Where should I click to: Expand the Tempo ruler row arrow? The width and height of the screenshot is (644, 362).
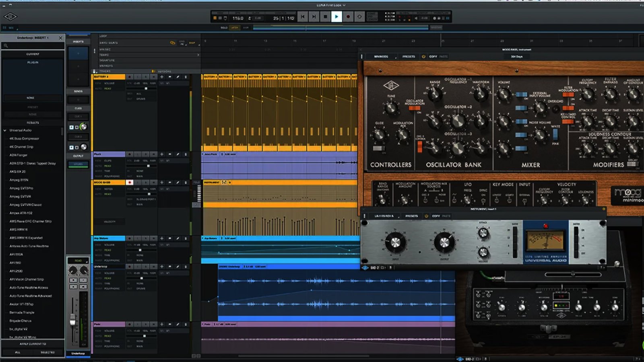(198, 55)
